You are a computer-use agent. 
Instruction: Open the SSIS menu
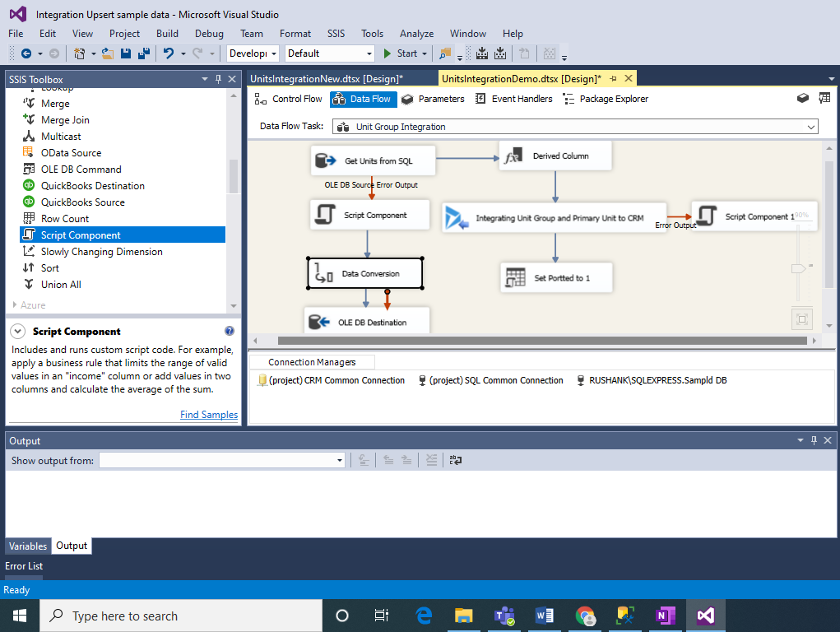336,33
